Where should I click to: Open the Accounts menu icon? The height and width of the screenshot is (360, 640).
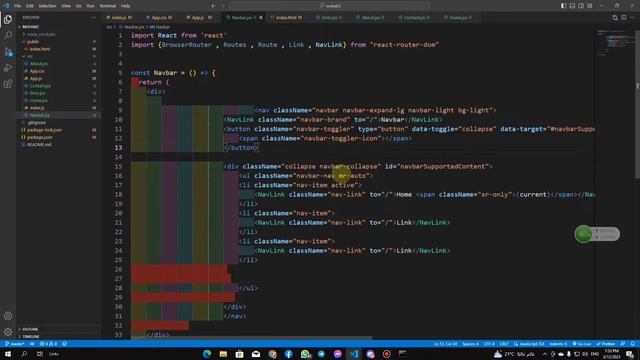(x=8, y=316)
